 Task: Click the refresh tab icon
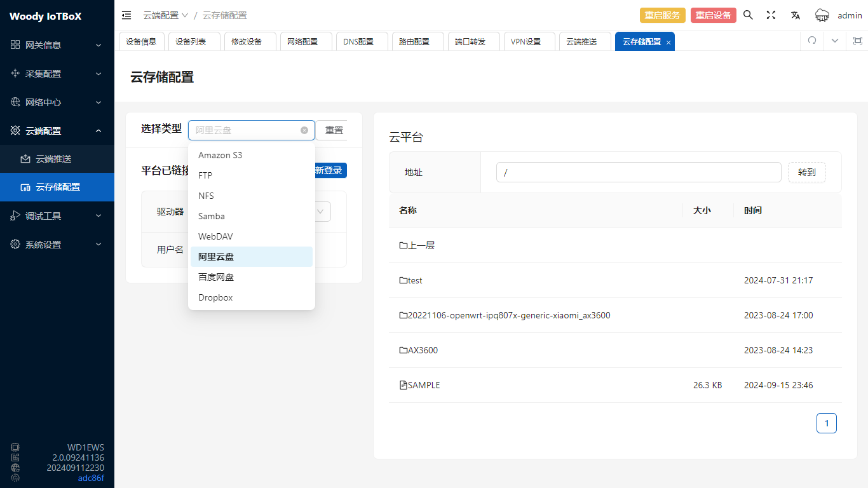coord(811,41)
